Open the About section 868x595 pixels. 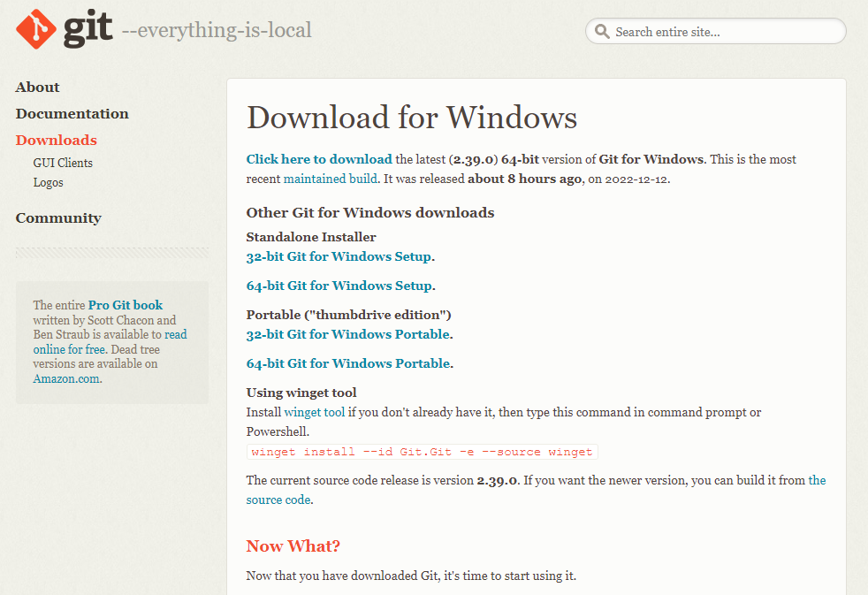38,87
